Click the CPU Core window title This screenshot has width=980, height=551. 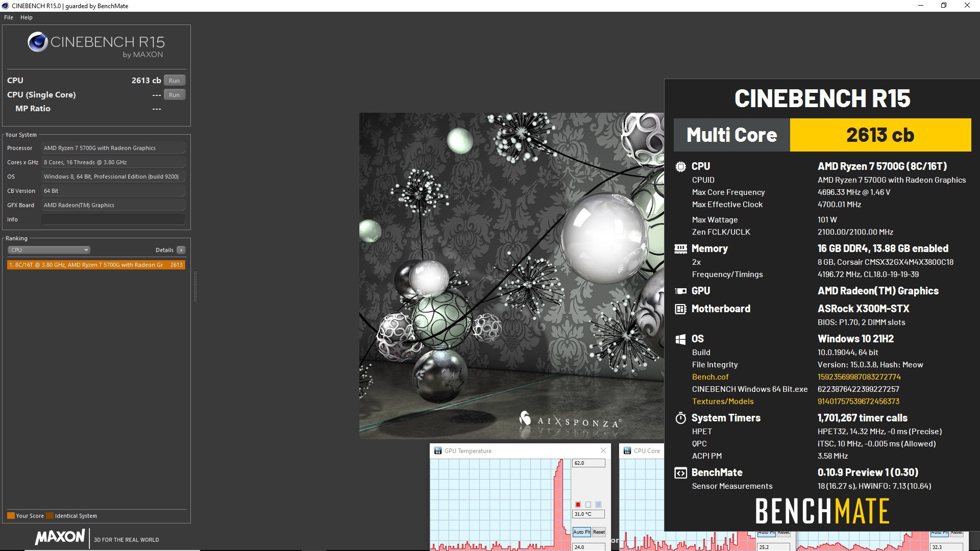pyautogui.click(x=647, y=451)
